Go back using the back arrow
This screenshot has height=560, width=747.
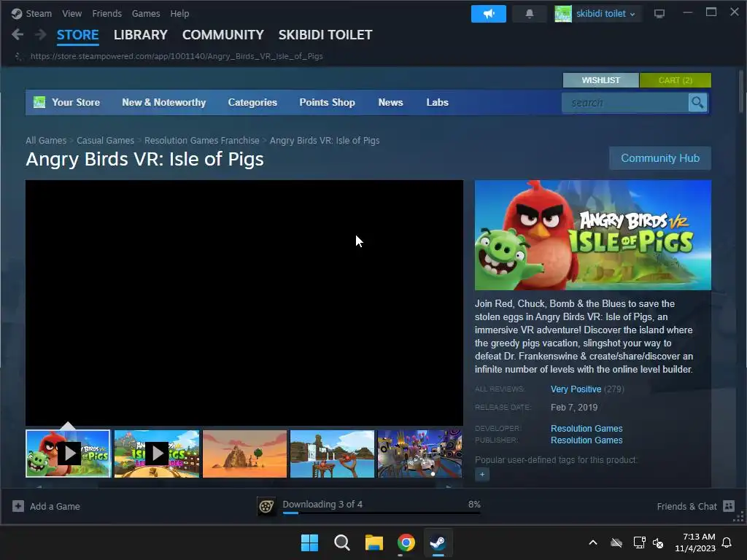click(x=18, y=35)
